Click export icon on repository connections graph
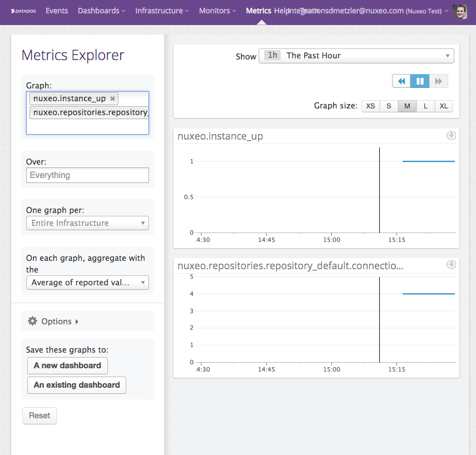 tap(451, 264)
